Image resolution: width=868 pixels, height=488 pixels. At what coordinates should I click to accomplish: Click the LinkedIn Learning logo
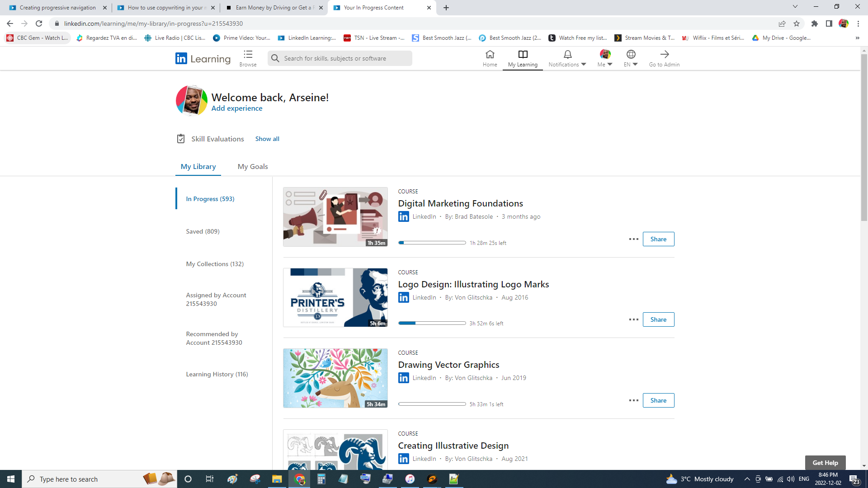pyautogui.click(x=203, y=58)
